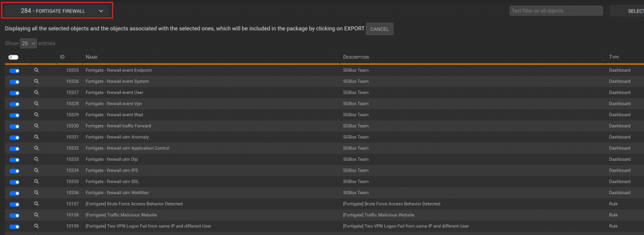The width and height of the screenshot is (644, 235).
Task: Disable toggle for firewall event System row
Action: click(14, 82)
